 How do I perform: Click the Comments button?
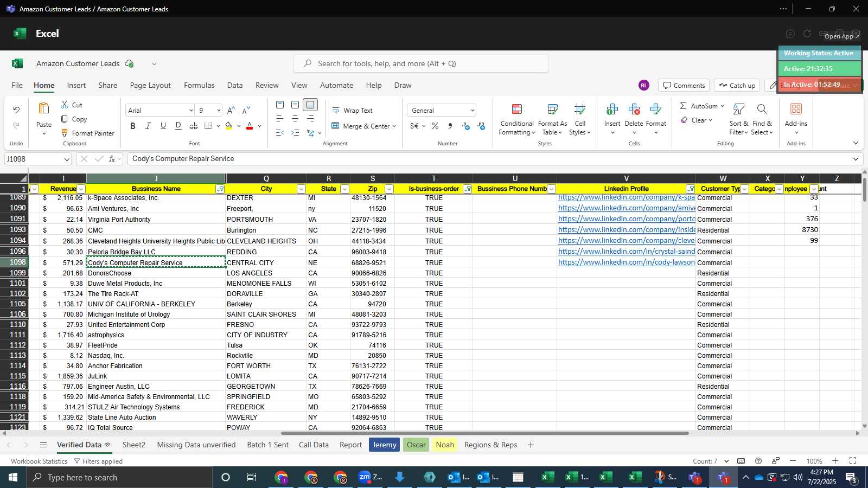click(684, 85)
